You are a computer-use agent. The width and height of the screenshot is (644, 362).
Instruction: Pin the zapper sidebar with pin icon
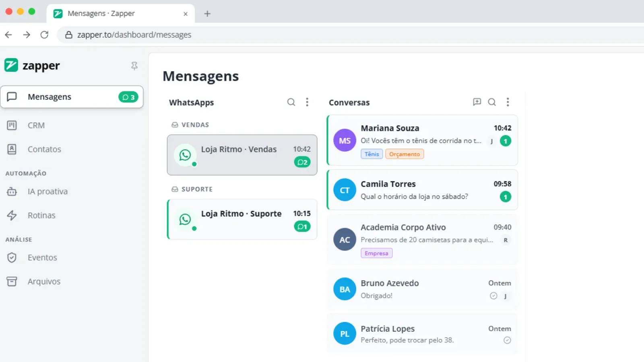(x=134, y=66)
